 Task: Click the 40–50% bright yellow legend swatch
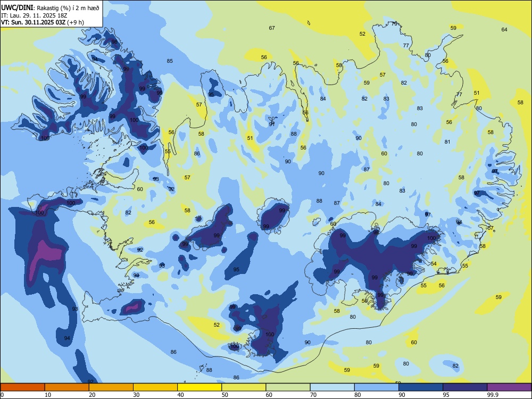199,387
